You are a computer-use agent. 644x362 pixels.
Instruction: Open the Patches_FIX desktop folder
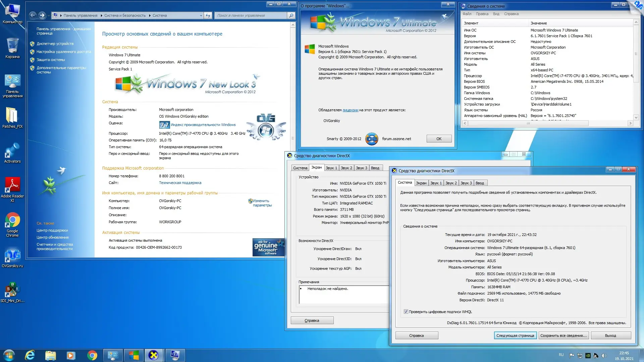tap(12, 116)
